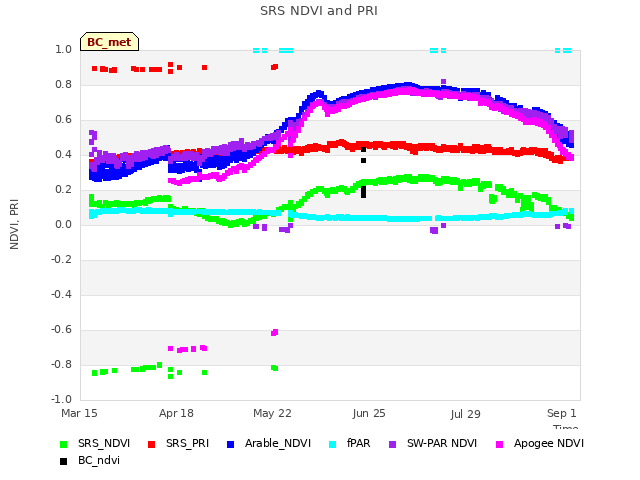The width and height of the screenshot is (640, 480).
Task: Select the SW-PAR NDVI legend label
Action: [x=442, y=444]
